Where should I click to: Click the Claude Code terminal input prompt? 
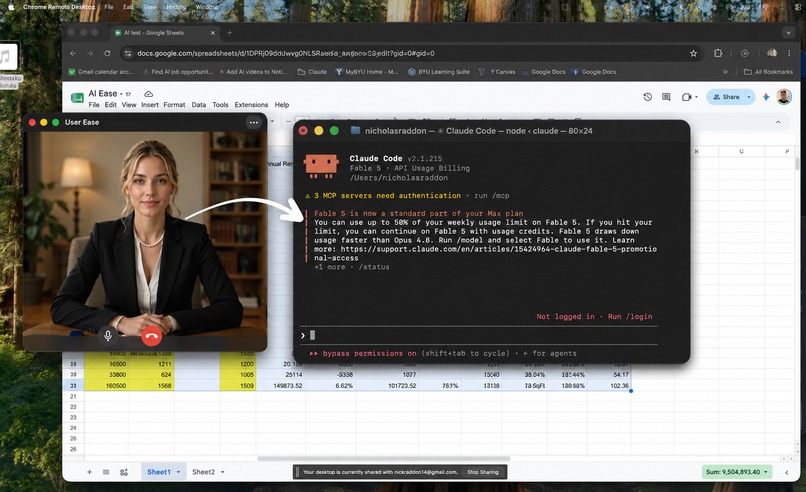478,336
